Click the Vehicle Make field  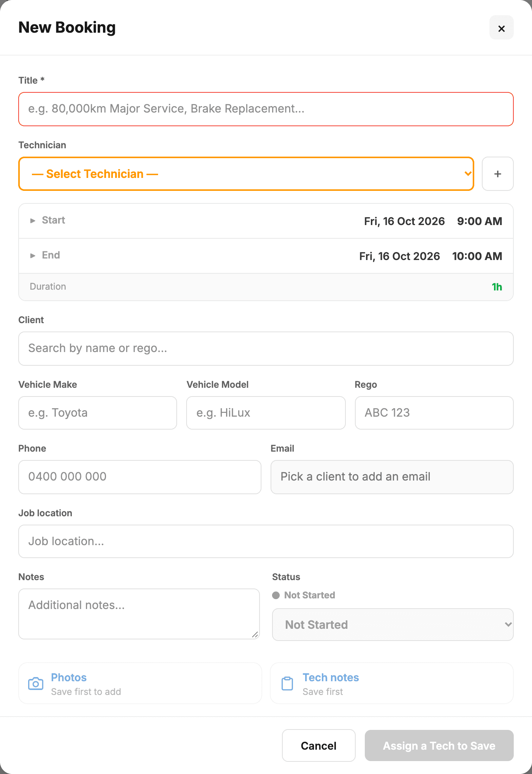(98, 413)
